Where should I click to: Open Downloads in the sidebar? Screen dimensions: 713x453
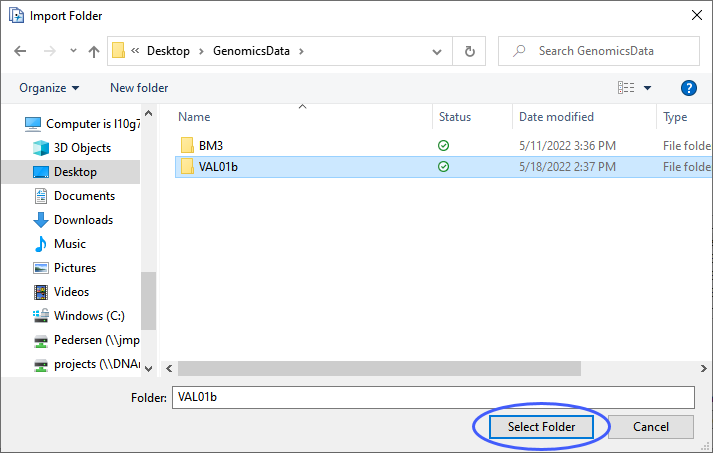[x=73, y=220]
